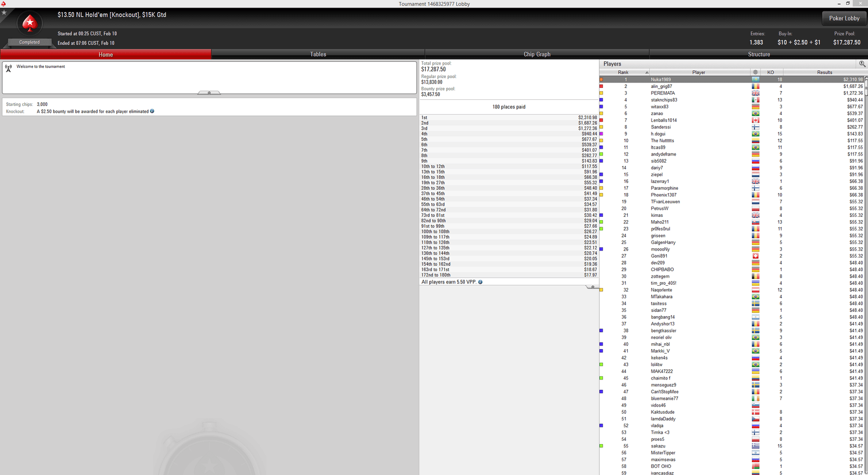
Task: Click the Mexico flag beside staknchips83
Action: point(755,100)
